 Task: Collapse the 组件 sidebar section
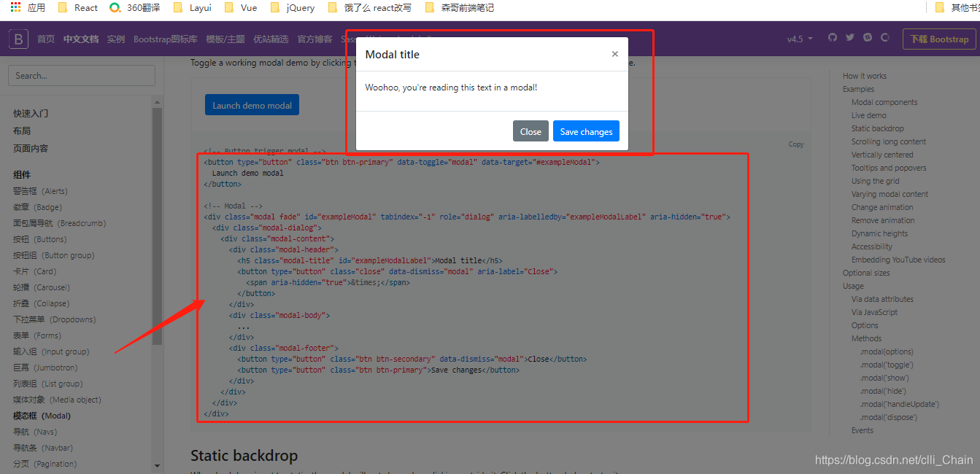[22, 174]
